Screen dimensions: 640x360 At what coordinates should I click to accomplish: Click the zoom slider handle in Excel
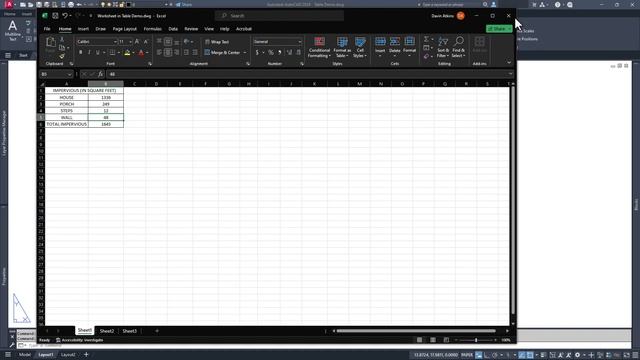[x=476, y=340]
